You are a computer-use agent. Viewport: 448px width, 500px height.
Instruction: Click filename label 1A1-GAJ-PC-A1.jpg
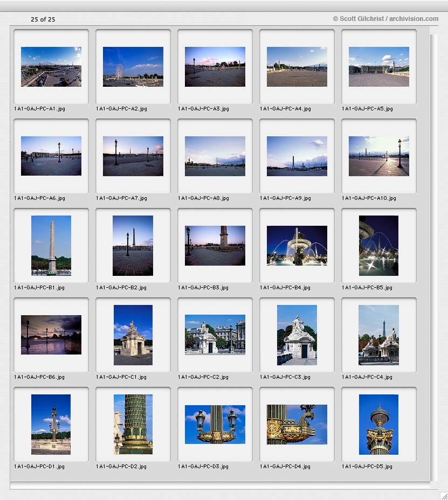[x=39, y=109]
